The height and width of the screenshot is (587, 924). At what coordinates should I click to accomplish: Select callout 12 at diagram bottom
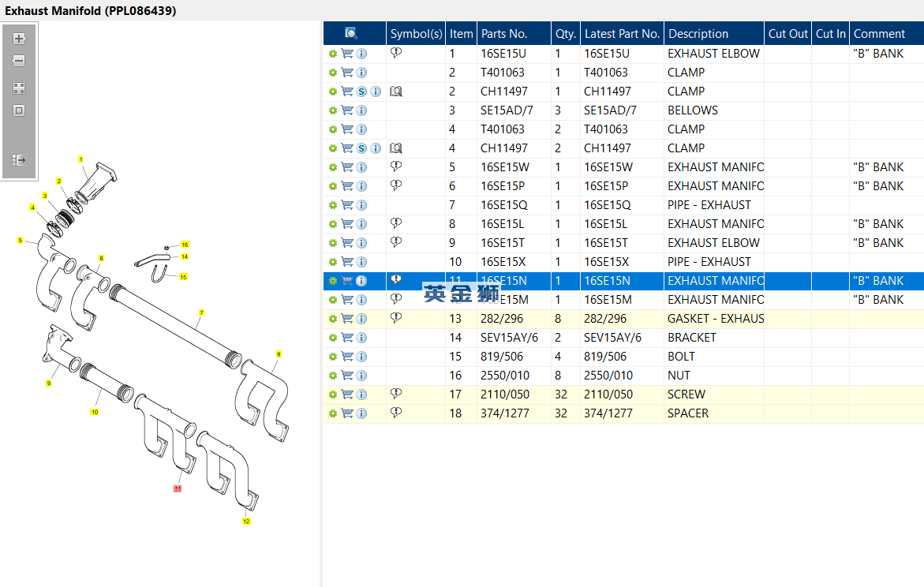tap(246, 521)
